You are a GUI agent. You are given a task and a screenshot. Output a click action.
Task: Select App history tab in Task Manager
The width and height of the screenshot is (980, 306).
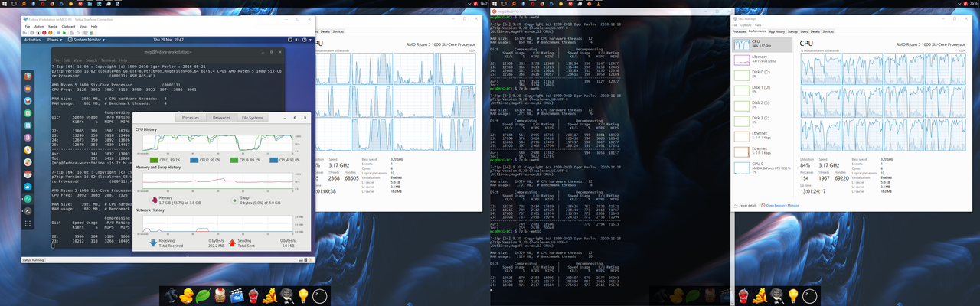(x=777, y=31)
